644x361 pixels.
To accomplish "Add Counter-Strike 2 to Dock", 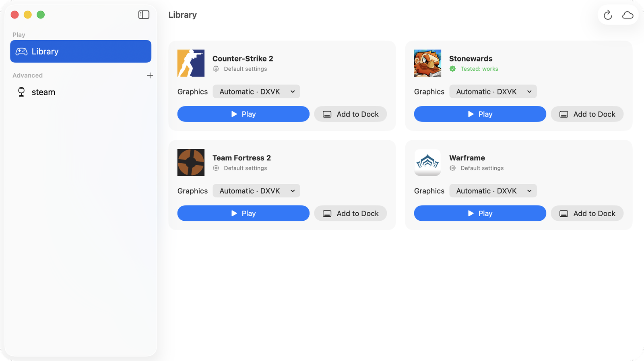I will (x=351, y=114).
